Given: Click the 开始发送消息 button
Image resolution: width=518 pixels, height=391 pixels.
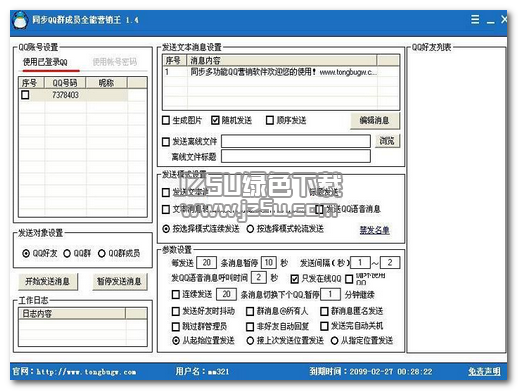Looking at the screenshot, I should click(48, 281).
